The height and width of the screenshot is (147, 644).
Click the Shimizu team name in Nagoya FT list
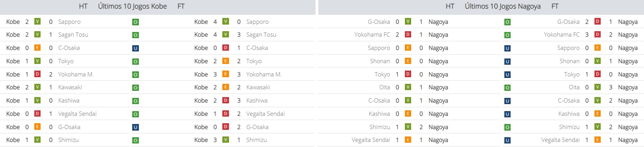pos(569,127)
